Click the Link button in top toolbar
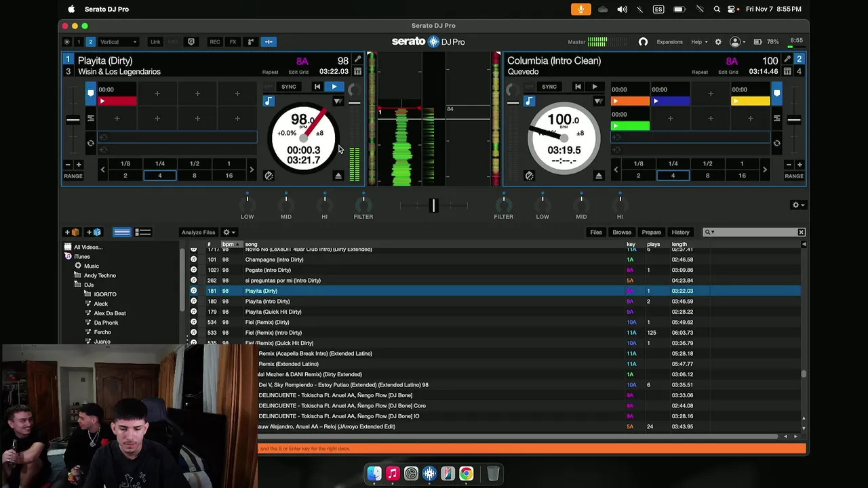868x488 pixels. point(155,42)
